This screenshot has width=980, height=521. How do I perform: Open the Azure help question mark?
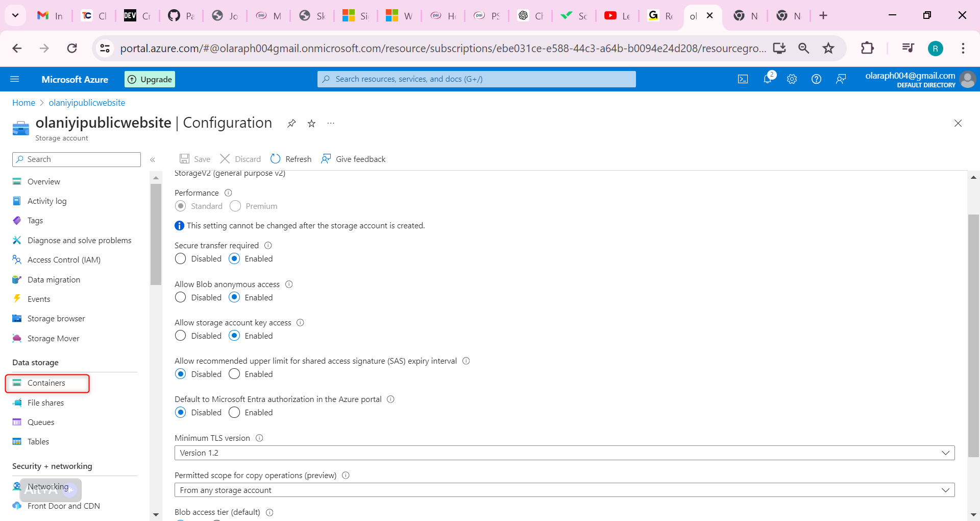click(x=816, y=79)
